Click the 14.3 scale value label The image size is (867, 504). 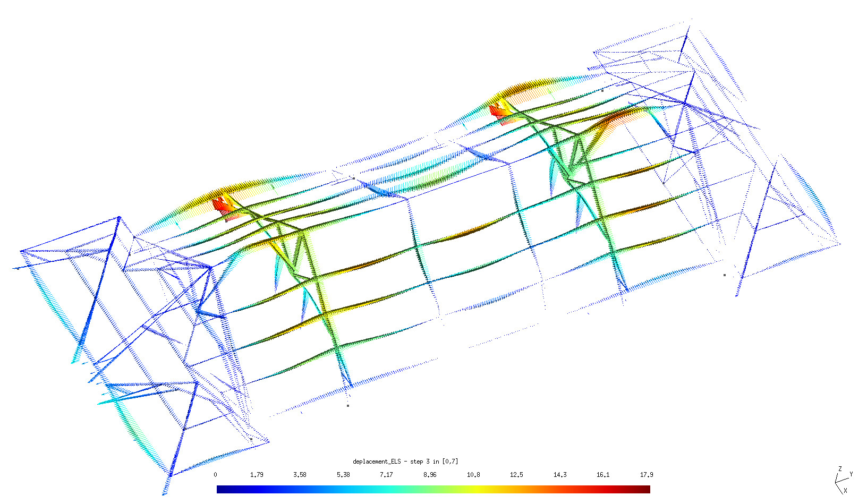560,475
